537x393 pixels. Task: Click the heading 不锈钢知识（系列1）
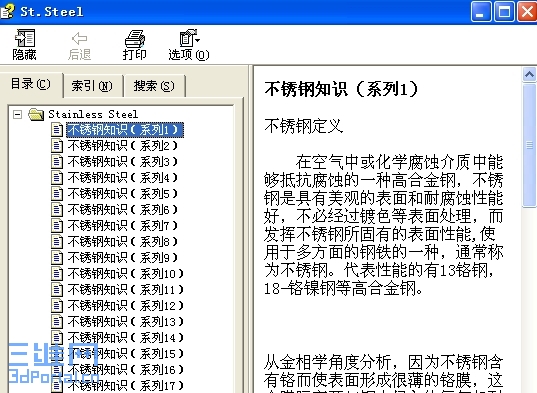click(341, 90)
